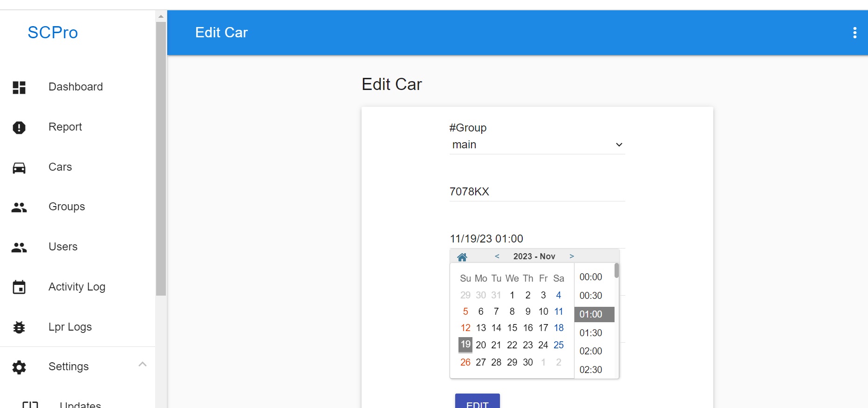868x408 pixels.
Task: Navigate to Groups page
Action: click(x=67, y=207)
